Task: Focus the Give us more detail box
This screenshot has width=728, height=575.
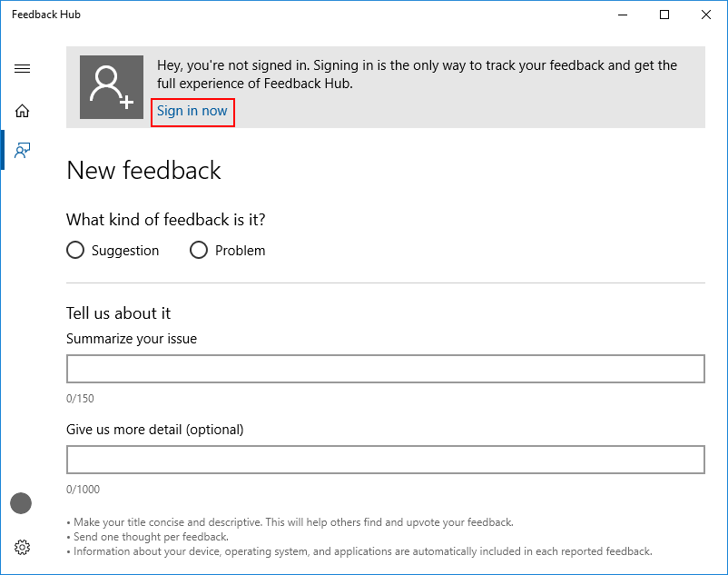Action: coord(386,460)
